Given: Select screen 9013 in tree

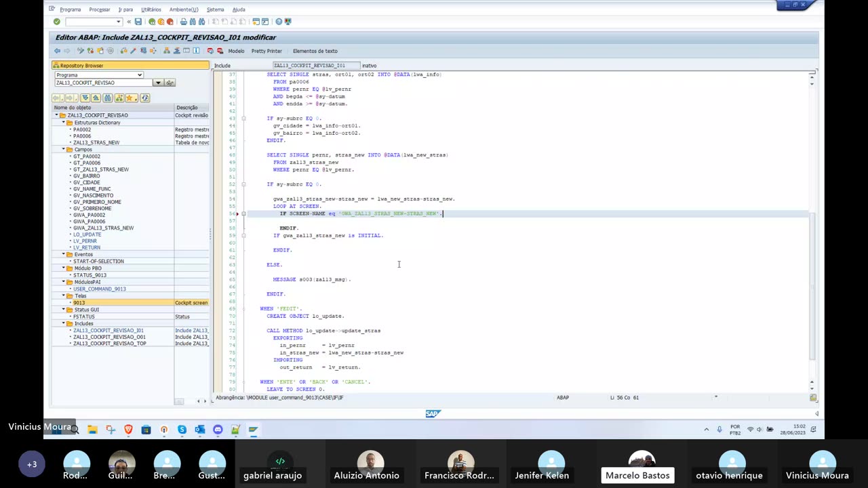Looking at the screenshot, I should [x=79, y=302].
